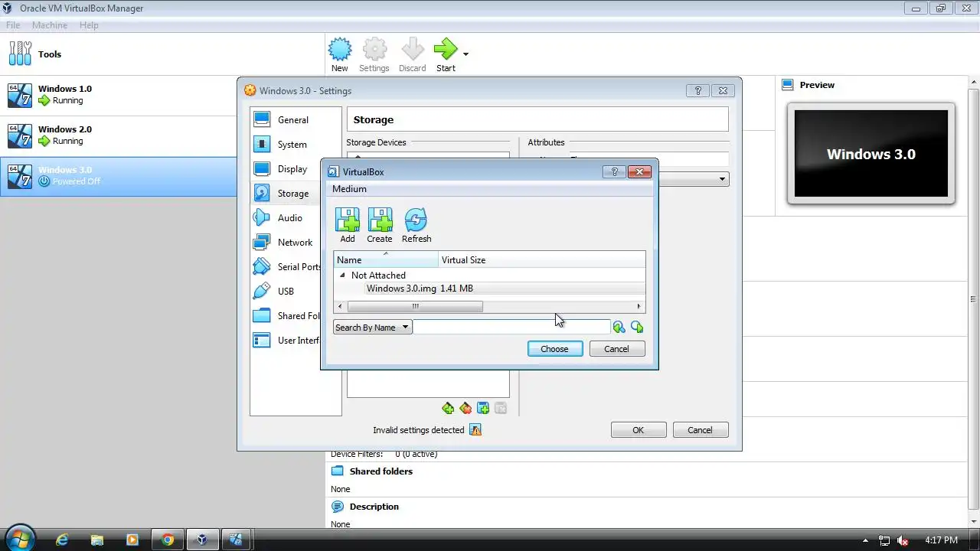The image size is (980, 551).
Task: Click the Choose button
Action: click(555, 349)
